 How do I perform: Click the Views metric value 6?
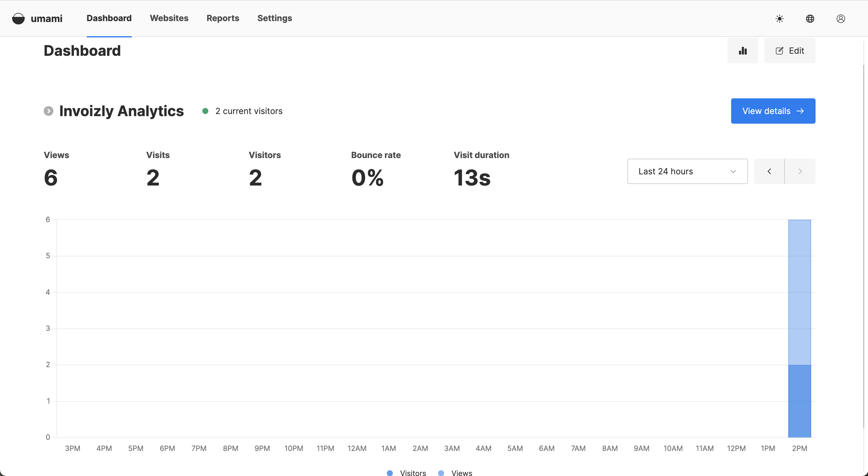(x=51, y=178)
